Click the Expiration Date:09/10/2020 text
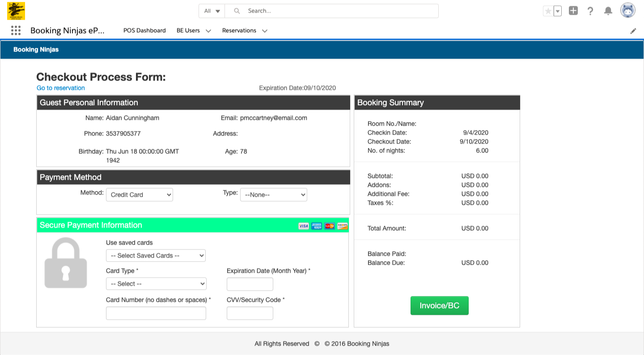644x355 pixels. click(x=297, y=88)
